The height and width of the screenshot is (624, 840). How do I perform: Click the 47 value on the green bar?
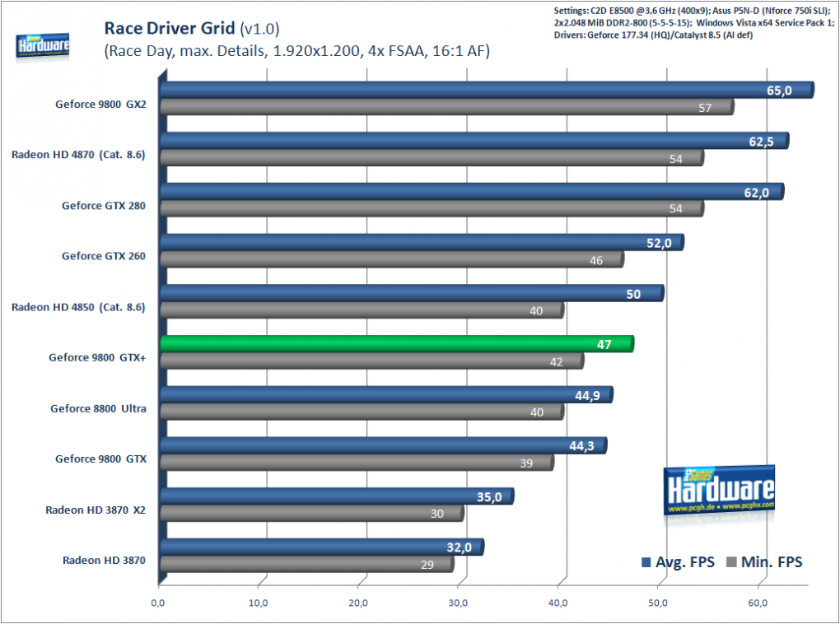point(604,344)
